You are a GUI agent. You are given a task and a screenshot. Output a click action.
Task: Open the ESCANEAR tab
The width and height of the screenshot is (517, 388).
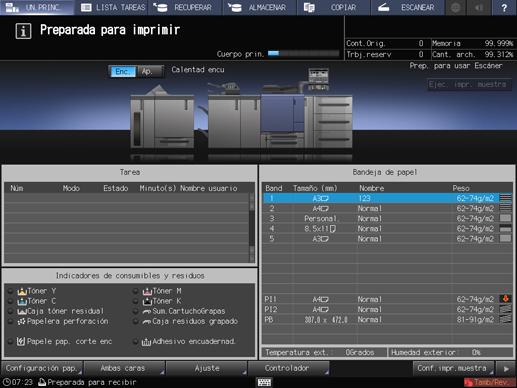coord(407,7)
